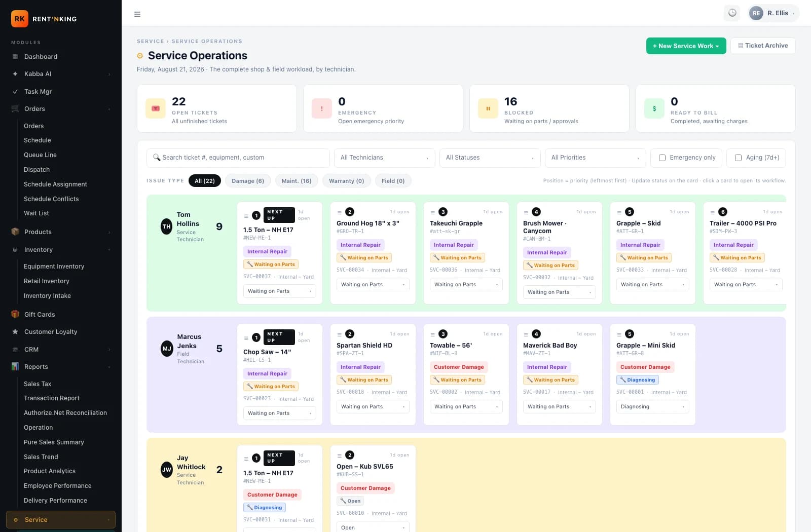Select the Warranty (0) filter pill
The width and height of the screenshot is (811, 532).
coord(347,181)
